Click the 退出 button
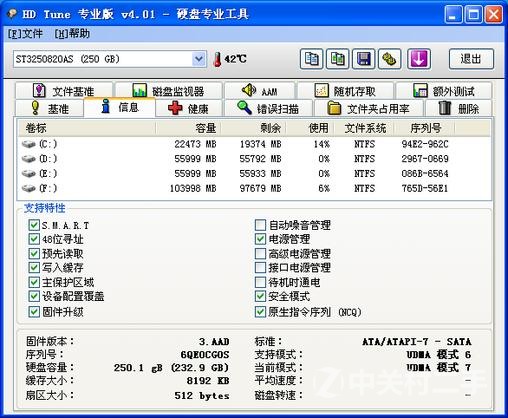 point(471,59)
